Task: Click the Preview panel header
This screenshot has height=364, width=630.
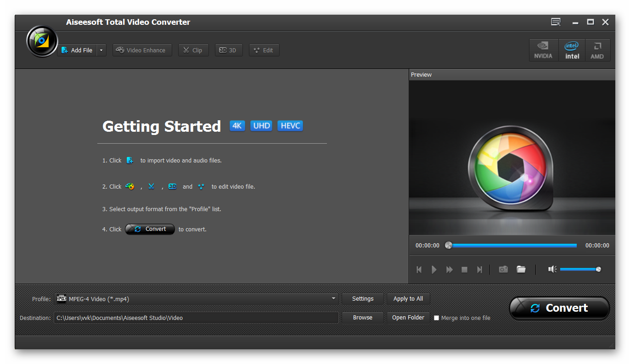Action: [x=512, y=74]
